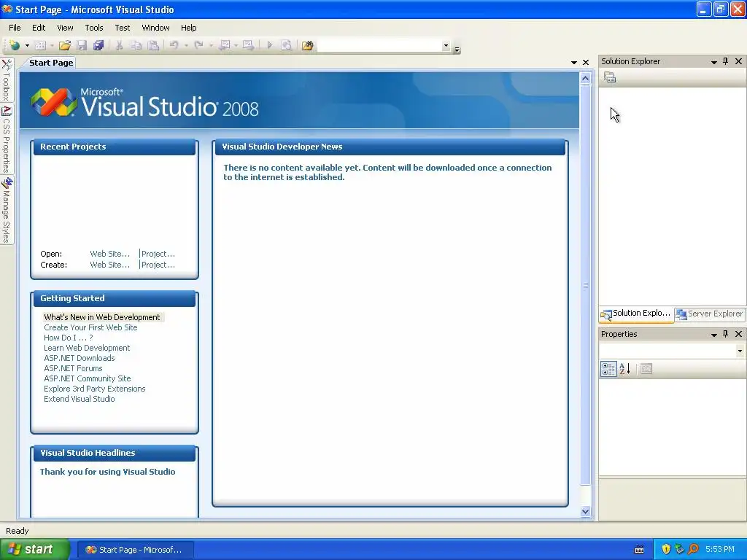The height and width of the screenshot is (560, 747).
Task: Open the Redo history dropdown arrow
Action: coord(211,45)
